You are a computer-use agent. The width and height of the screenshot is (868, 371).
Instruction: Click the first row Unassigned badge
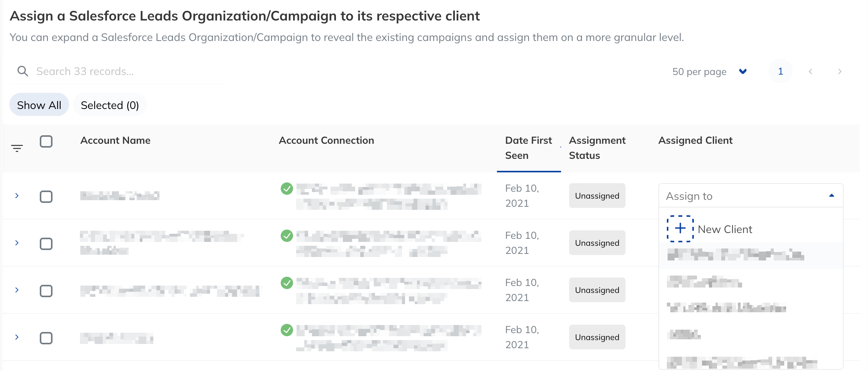[597, 196]
